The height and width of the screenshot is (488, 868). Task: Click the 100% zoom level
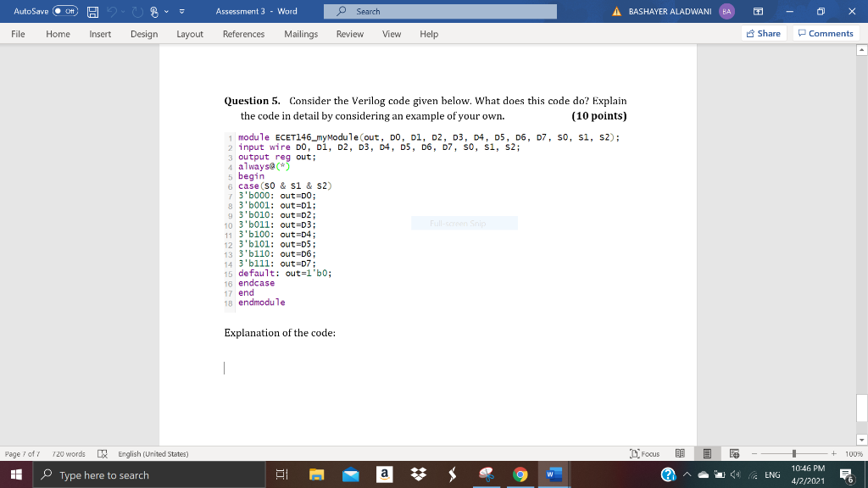pos(854,454)
